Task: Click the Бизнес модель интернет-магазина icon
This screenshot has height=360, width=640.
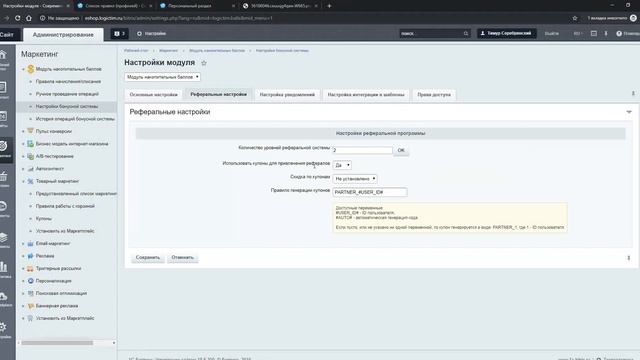Action: point(30,144)
